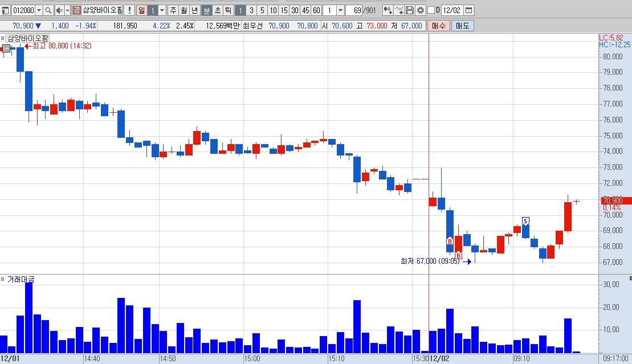Viewport: 632px width, 364px height.
Task: Switch to the 주 weekly period tab
Action: [x=173, y=10]
